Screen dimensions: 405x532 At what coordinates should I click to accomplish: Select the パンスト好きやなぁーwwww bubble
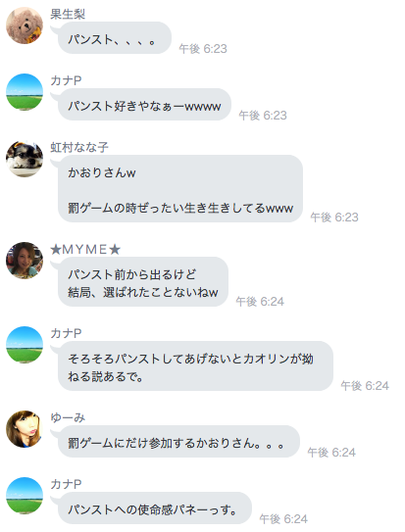click(144, 104)
